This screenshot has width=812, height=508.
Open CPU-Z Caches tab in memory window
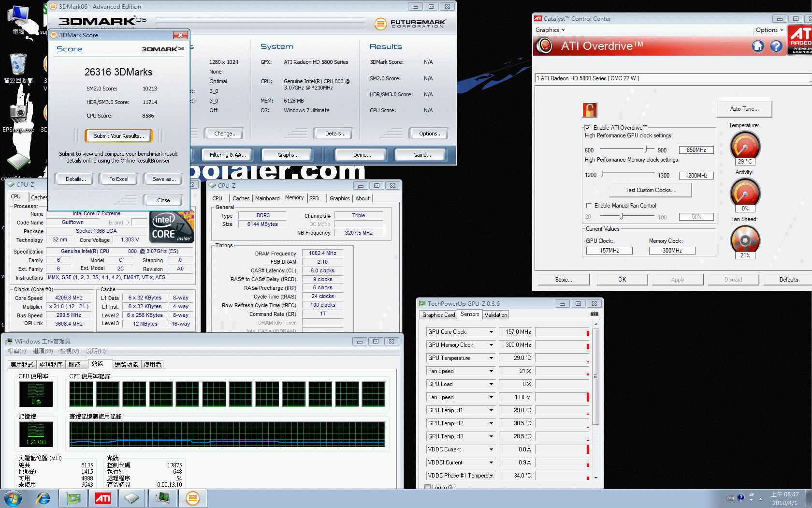coord(241,198)
